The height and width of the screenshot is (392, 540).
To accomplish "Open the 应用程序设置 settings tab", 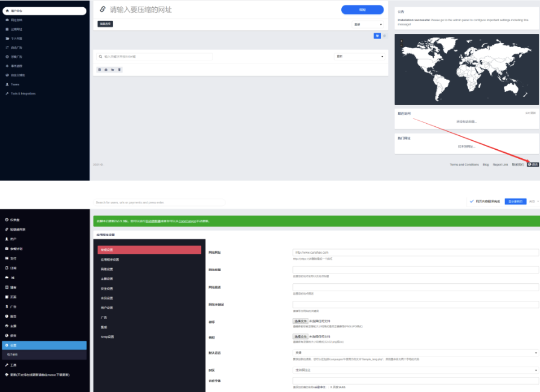I will click(x=110, y=259).
